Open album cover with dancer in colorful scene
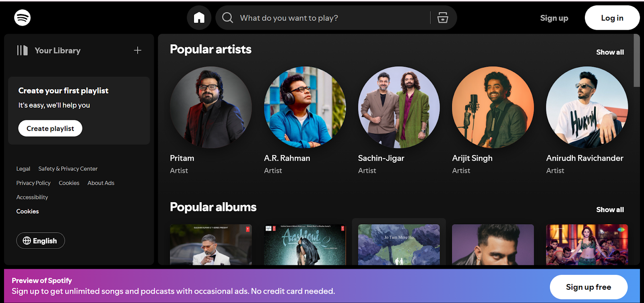 tap(587, 245)
